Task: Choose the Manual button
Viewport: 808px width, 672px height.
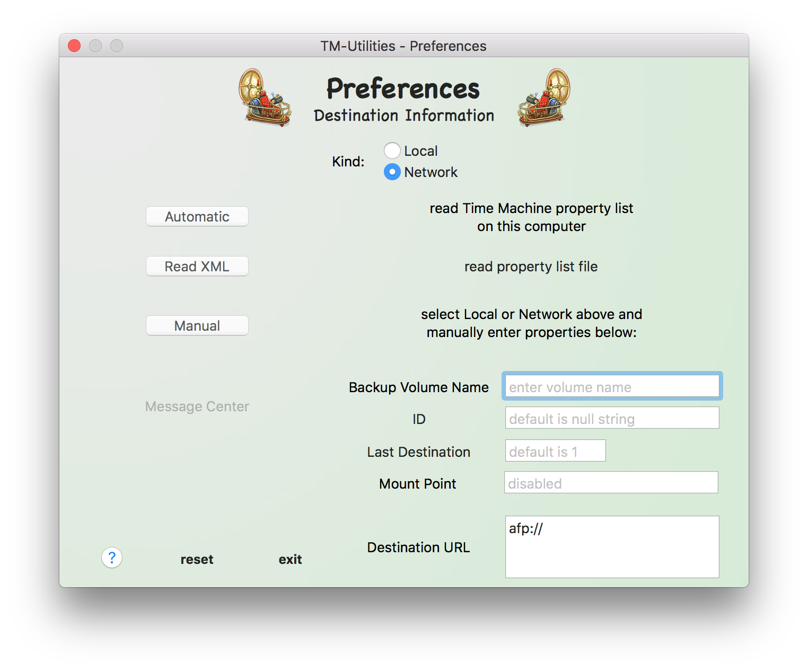Action: 197,325
